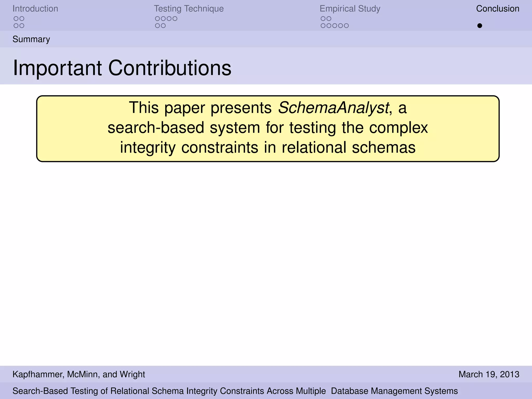532x399 pixels.
Task: Click fourth dot in Testing Technique's top row
Action: (x=175, y=19)
